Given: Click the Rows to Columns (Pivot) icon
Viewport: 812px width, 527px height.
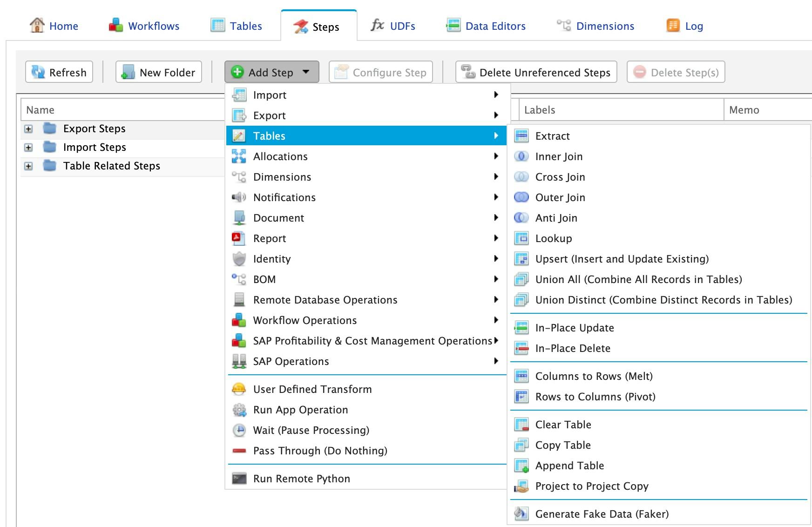Looking at the screenshot, I should pos(521,397).
